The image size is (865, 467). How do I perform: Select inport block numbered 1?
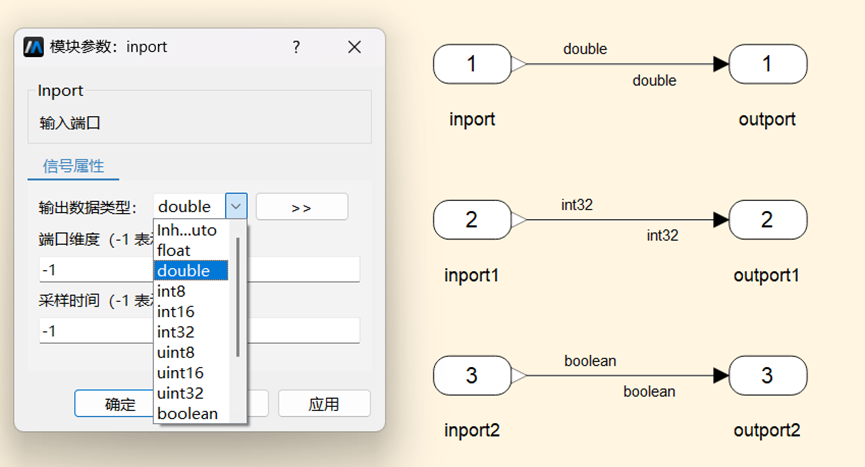click(x=472, y=64)
